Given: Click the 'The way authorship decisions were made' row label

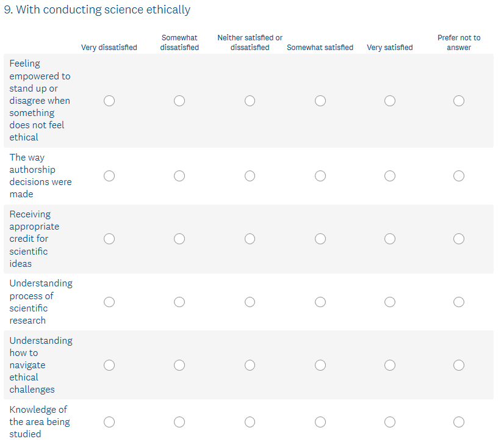Looking at the screenshot, I should click(40, 176).
